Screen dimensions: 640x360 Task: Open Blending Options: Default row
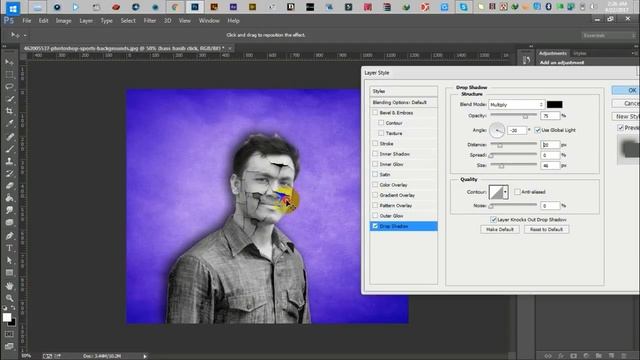[x=404, y=102]
